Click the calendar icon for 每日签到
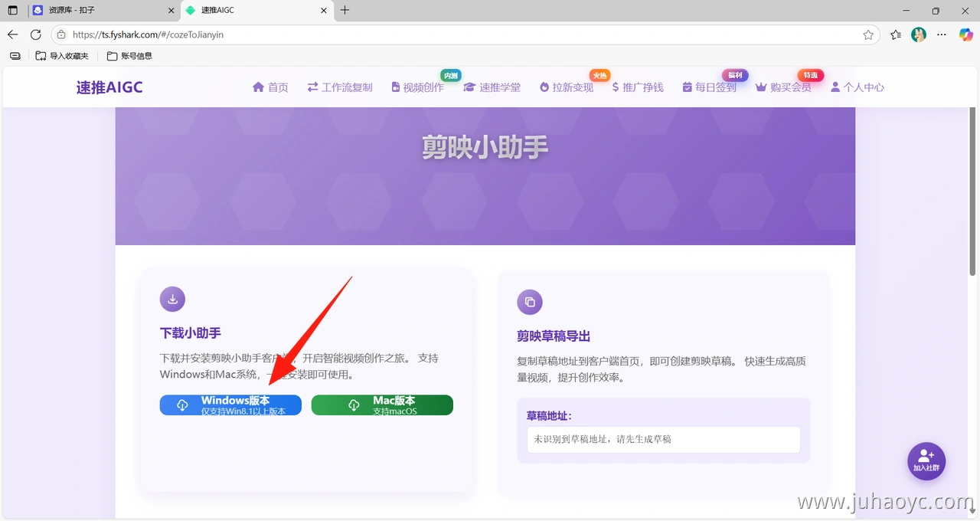The image size is (980, 521). point(687,87)
